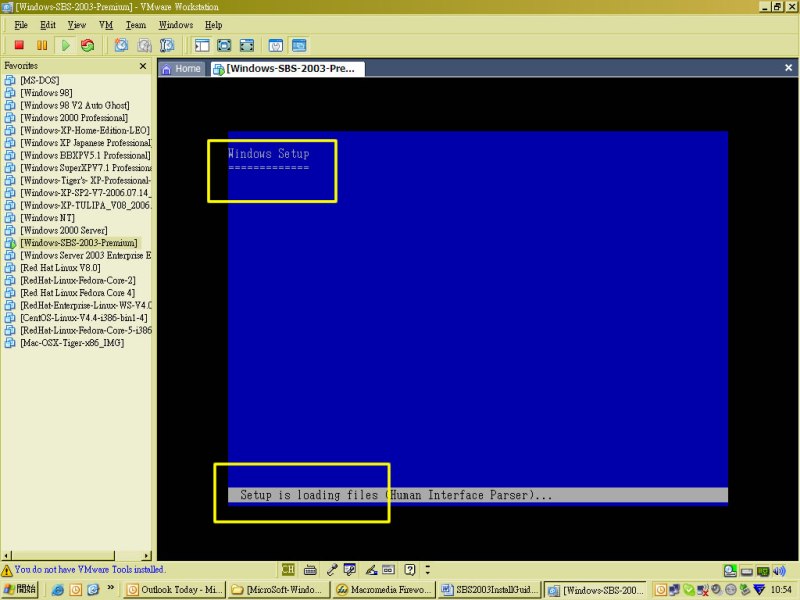Click the red Power Off button
The height and width of the screenshot is (600, 800).
pos(19,45)
